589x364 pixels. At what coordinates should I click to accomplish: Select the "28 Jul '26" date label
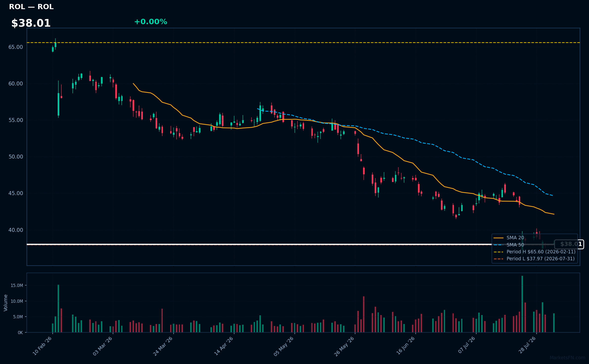coord(527,345)
